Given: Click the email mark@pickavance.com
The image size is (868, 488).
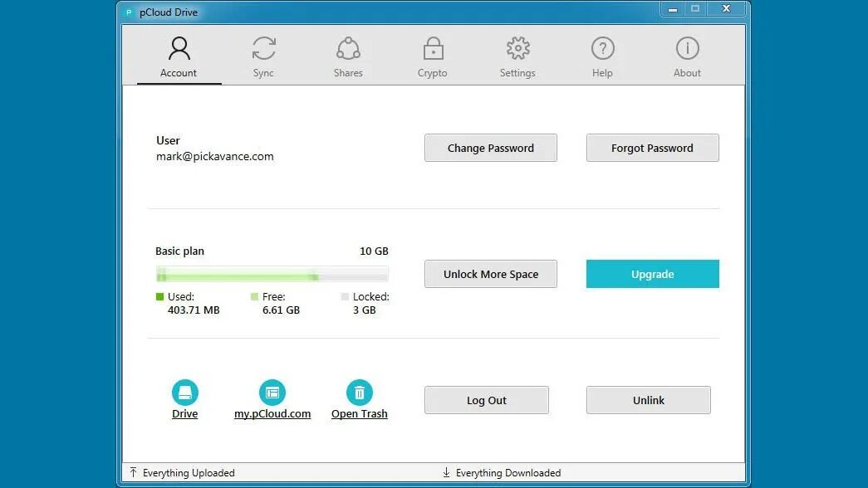Looking at the screenshot, I should [215, 157].
